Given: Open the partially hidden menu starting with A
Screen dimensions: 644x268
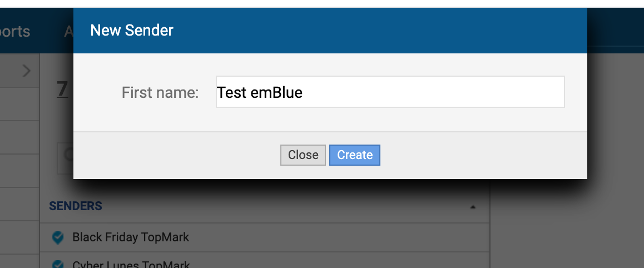Looking at the screenshot, I should point(68,31).
